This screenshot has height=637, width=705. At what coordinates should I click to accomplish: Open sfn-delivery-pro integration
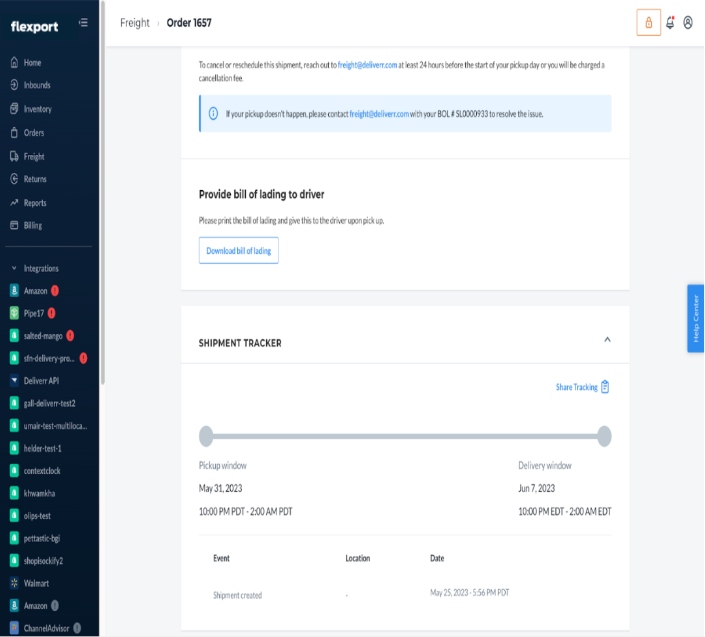(x=49, y=358)
